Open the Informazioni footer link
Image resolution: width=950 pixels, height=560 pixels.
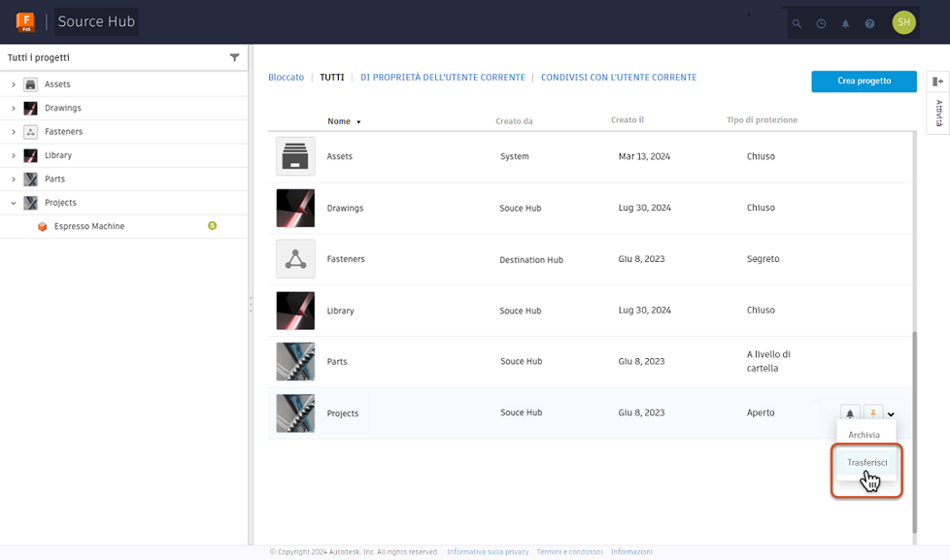[x=631, y=552]
